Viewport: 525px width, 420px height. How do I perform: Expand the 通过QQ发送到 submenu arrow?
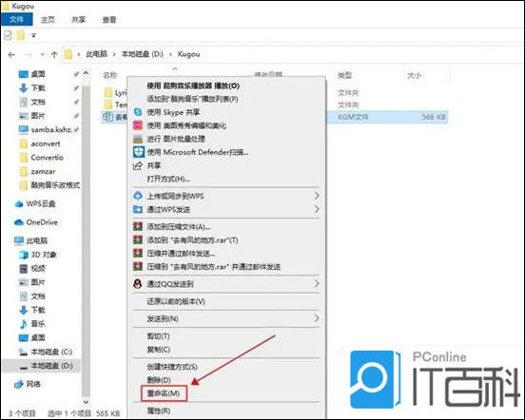tap(317, 283)
